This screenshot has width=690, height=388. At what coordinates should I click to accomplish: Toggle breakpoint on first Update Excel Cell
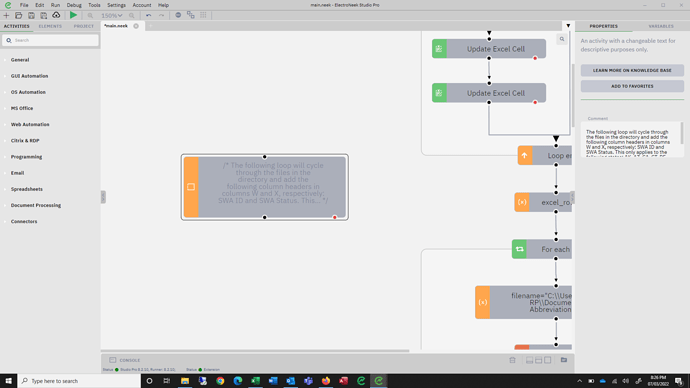(535, 58)
